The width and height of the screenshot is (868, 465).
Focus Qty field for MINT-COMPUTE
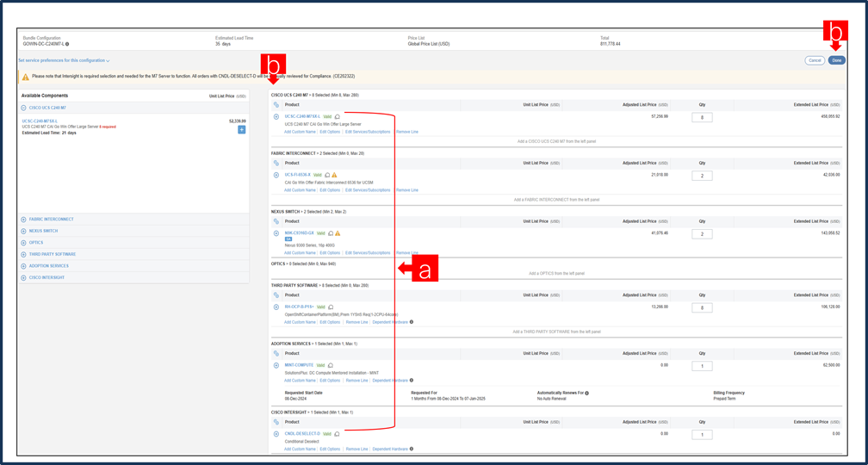tap(702, 366)
